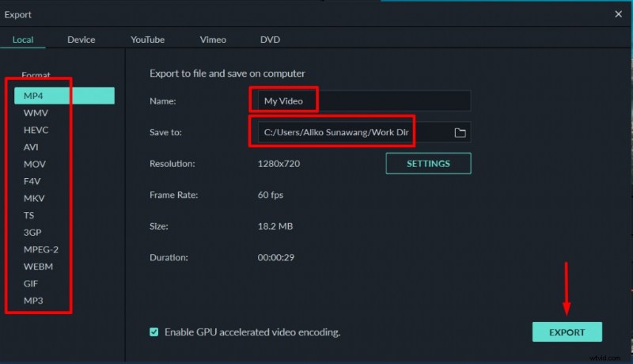Open the folder browse icon in Save to
633x364 pixels.
[460, 132]
